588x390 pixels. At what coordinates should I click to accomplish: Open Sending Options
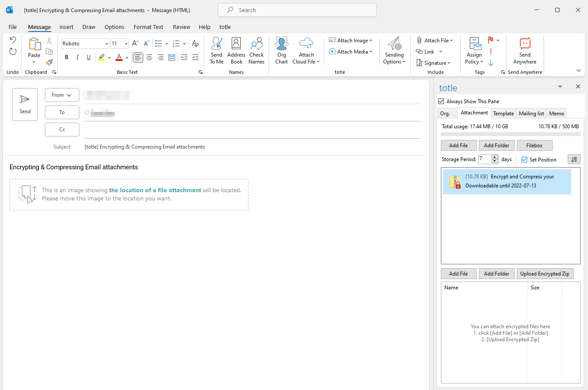[x=394, y=51]
